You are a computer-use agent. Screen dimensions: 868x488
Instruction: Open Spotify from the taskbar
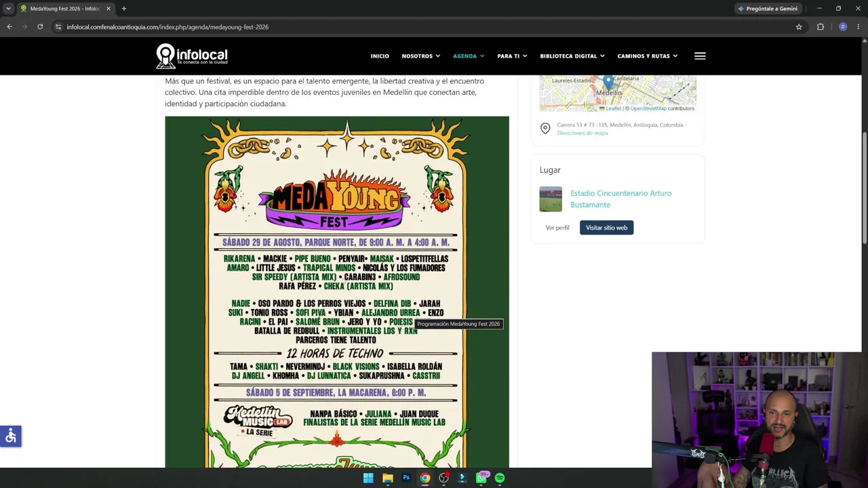(500, 478)
